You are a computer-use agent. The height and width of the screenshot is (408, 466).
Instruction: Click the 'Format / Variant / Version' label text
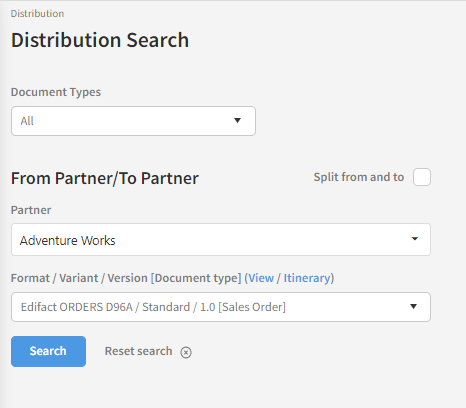tap(79, 278)
